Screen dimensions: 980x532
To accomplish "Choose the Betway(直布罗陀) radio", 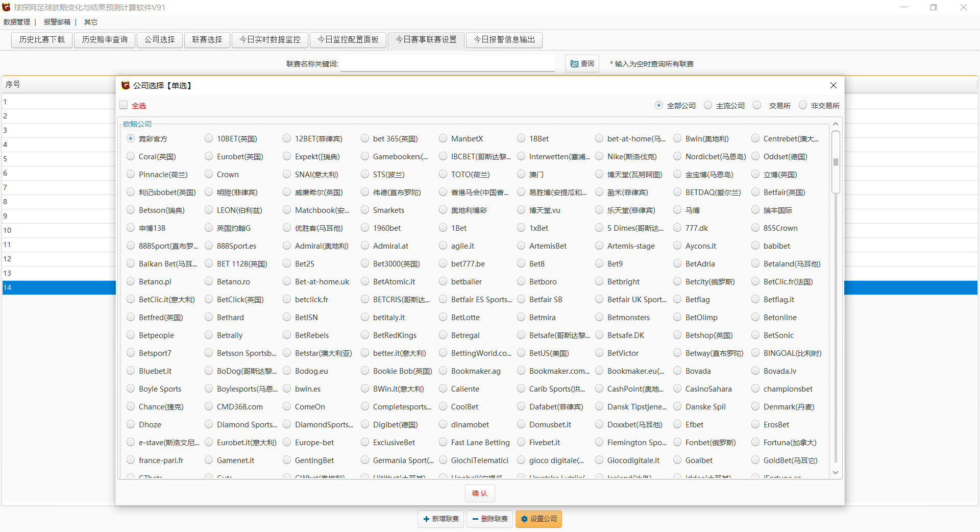I will click(x=677, y=353).
